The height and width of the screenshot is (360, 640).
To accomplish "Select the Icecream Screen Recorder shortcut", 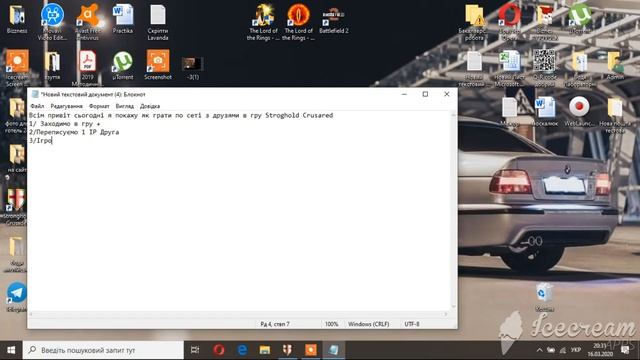I will point(17,67).
